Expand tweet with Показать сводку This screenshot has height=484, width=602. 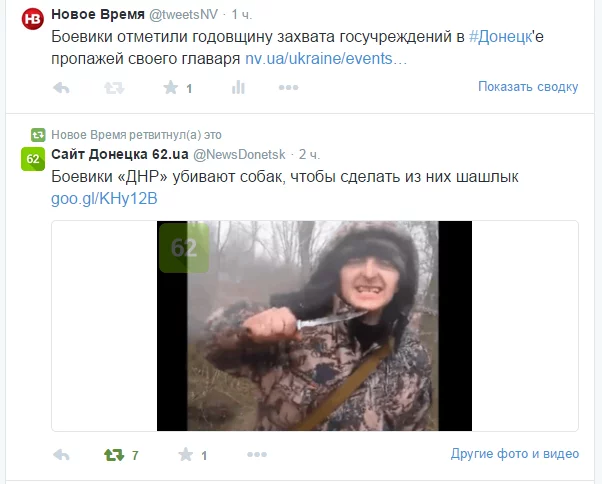tap(528, 87)
